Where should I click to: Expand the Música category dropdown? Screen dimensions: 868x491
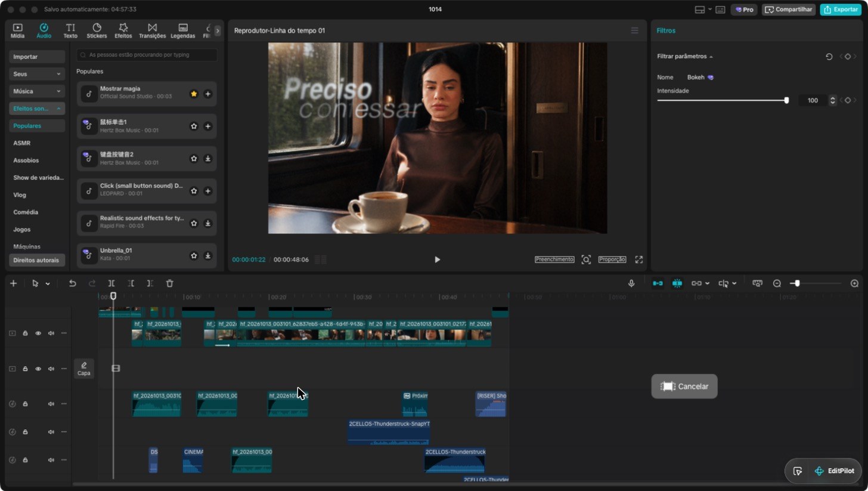pos(37,91)
